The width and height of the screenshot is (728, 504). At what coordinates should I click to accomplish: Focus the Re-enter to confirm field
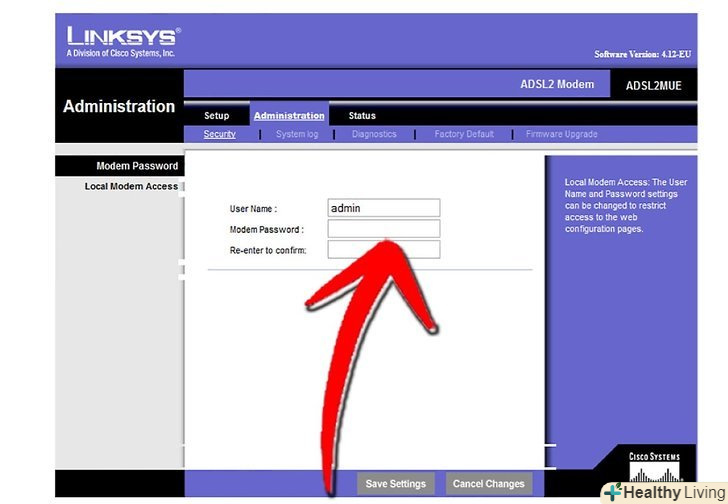point(384,249)
